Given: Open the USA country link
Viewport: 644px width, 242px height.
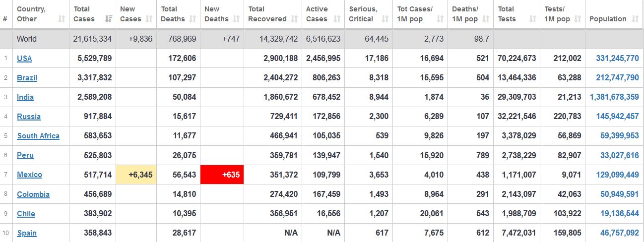Looking at the screenshot, I should (x=24, y=59).
